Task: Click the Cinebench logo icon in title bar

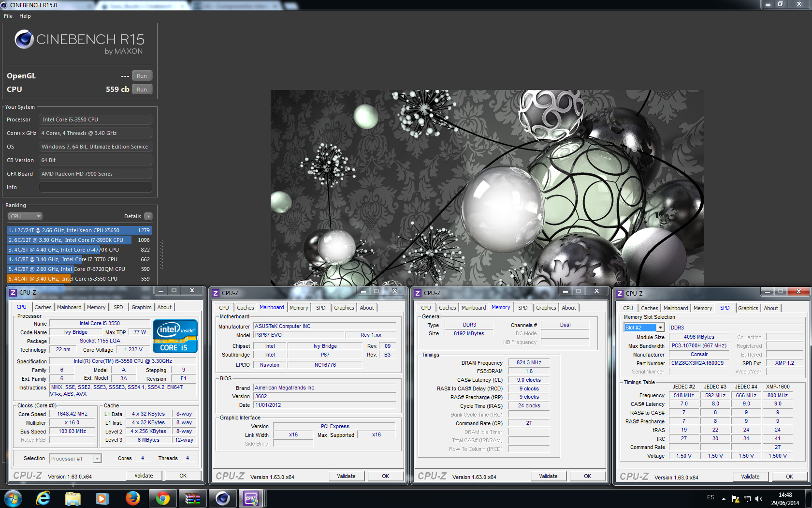Action: coord(4,5)
